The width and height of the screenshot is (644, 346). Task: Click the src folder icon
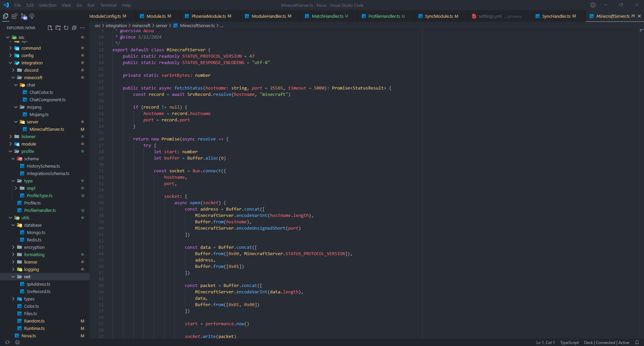point(14,37)
